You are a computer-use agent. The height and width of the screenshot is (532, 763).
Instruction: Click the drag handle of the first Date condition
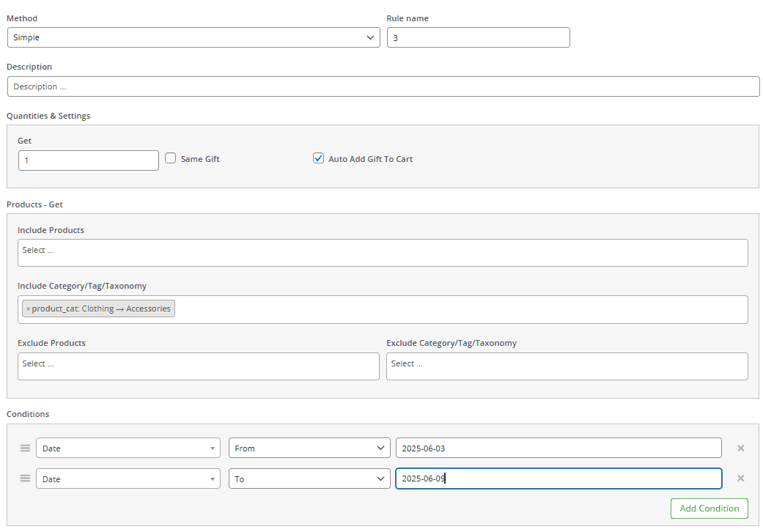[25, 448]
